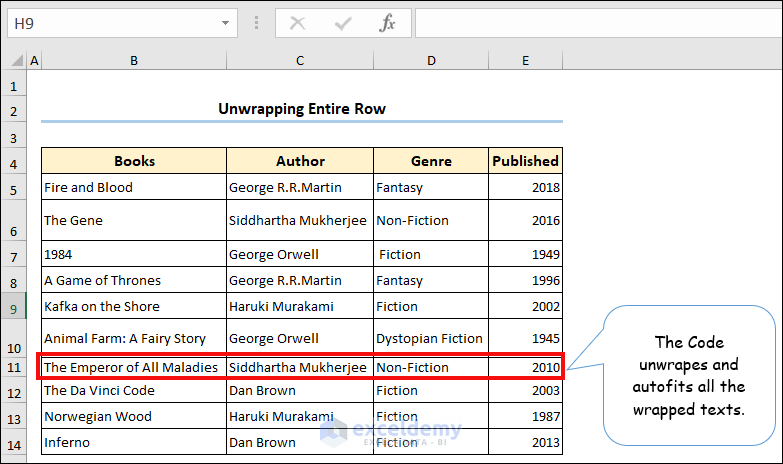This screenshot has height=464, width=783.
Task: Select row 4 header
Action: [13, 161]
